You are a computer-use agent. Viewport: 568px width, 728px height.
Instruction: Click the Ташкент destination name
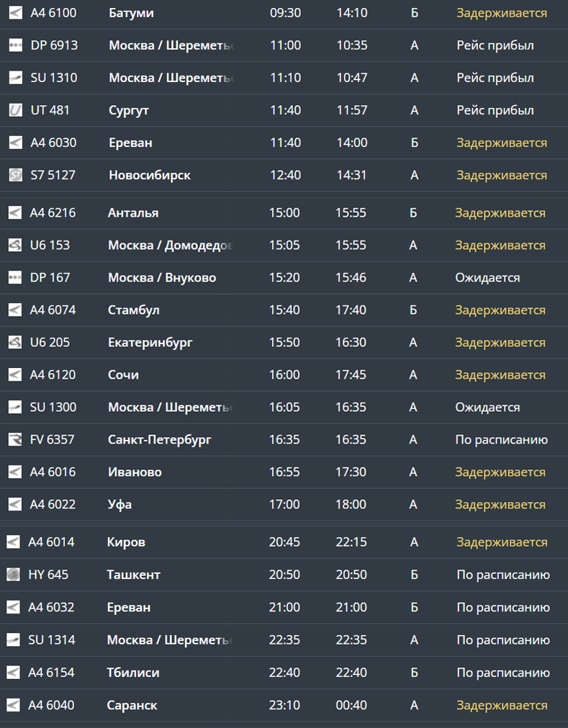133,575
